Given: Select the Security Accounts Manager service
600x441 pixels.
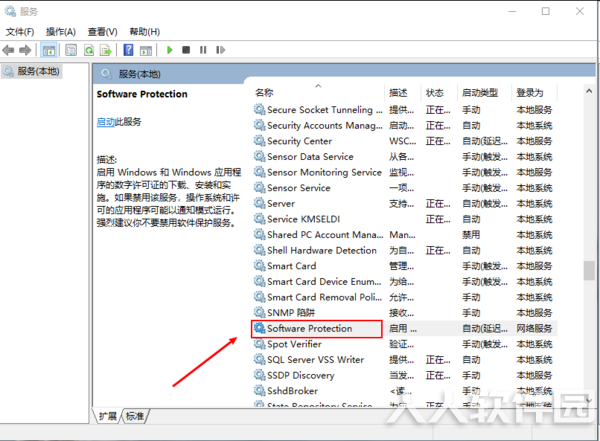Looking at the screenshot, I should (x=404, y=126).
